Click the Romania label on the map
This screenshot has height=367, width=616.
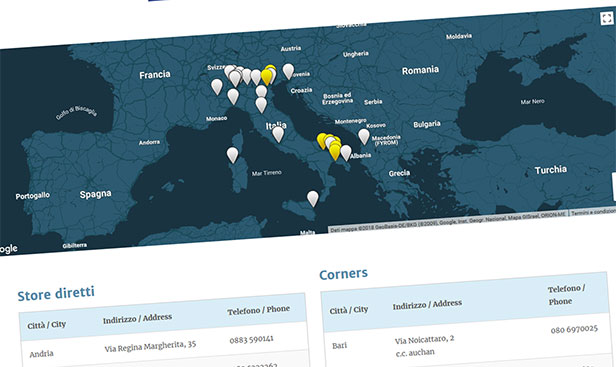point(420,70)
